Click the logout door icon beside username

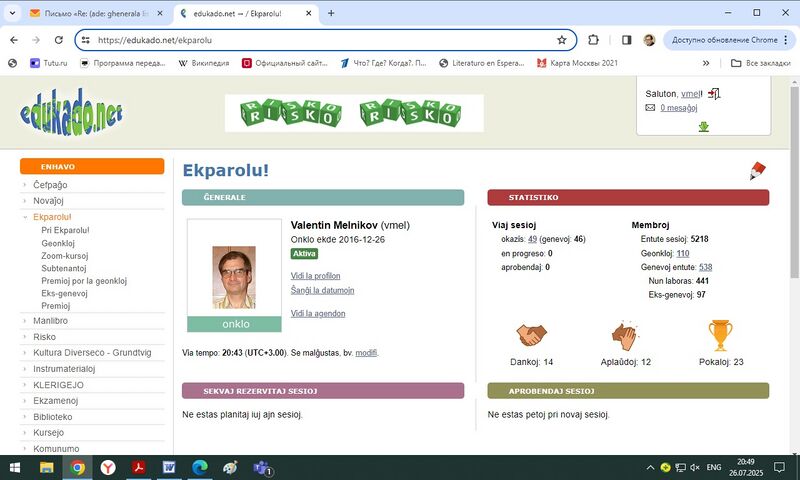pos(714,93)
